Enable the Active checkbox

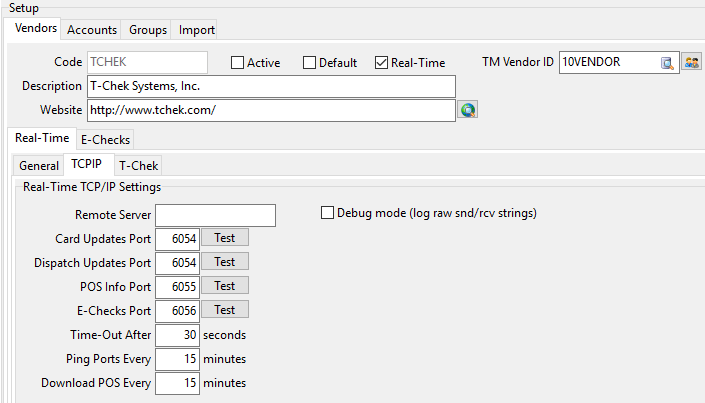(238, 63)
